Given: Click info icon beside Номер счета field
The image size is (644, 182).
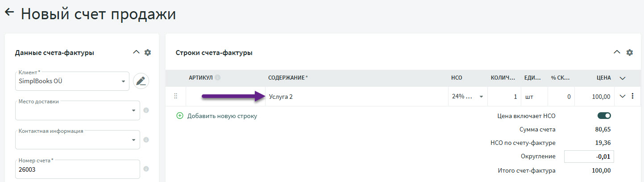Looking at the screenshot, I should (x=146, y=169).
